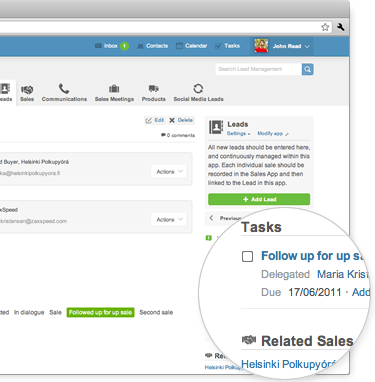Screen dimensions: 375x382
Task: Open the Sales handshake app
Action: pos(27,93)
